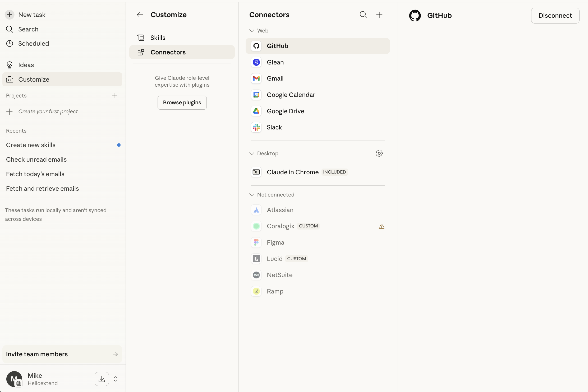Image resolution: width=588 pixels, height=392 pixels.
Task: Open Scheduled via its clock icon
Action: tap(10, 44)
